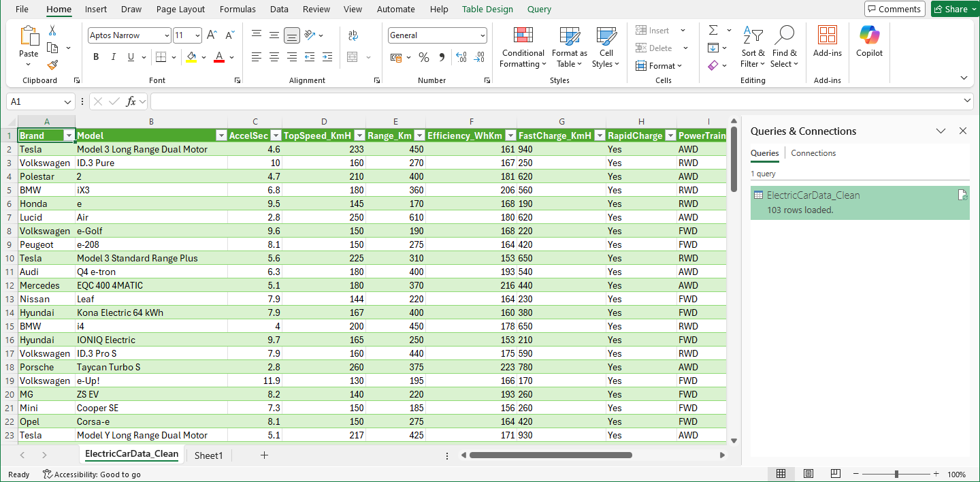The image size is (980, 482).
Task: Click the Conditional Formatting icon
Action: coord(523,36)
